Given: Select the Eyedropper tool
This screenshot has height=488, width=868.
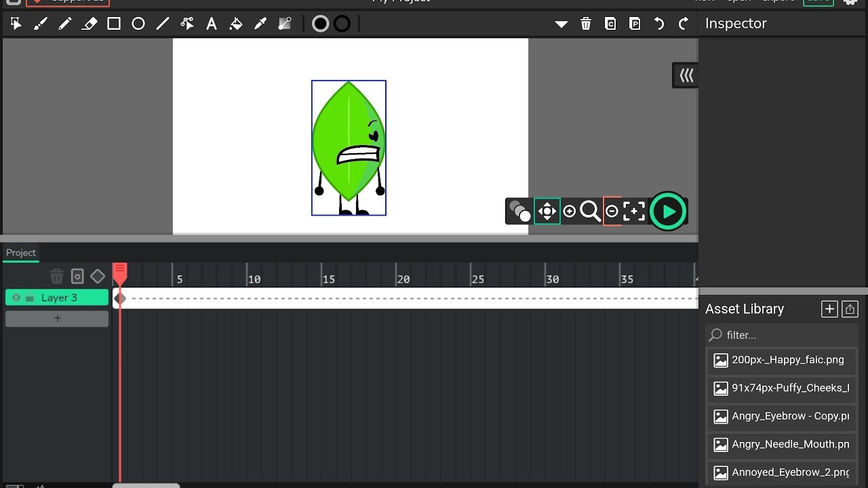Looking at the screenshot, I should (x=260, y=24).
